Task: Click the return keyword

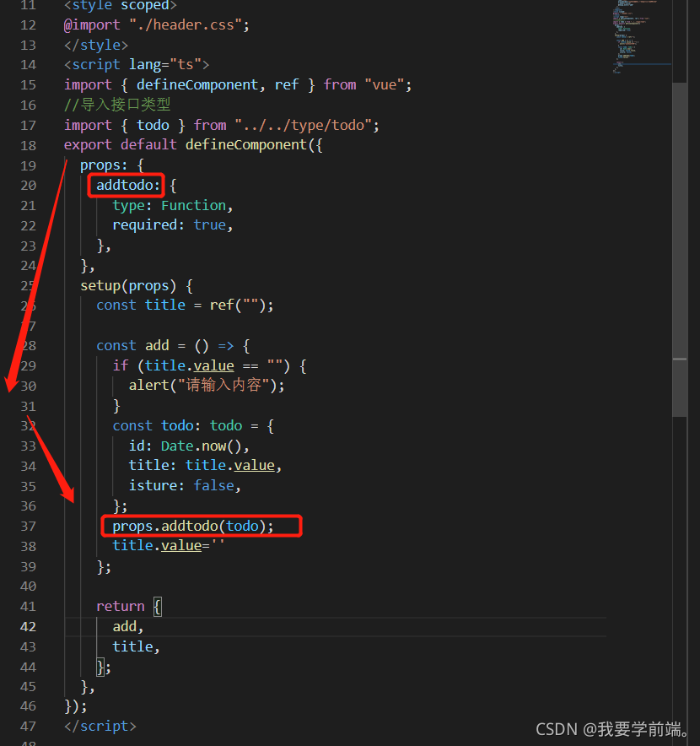Action: [x=120, y=606]
